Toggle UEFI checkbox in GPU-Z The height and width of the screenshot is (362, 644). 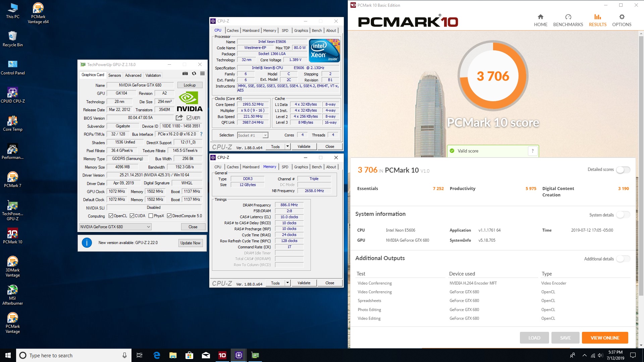(x=189, y=118)
